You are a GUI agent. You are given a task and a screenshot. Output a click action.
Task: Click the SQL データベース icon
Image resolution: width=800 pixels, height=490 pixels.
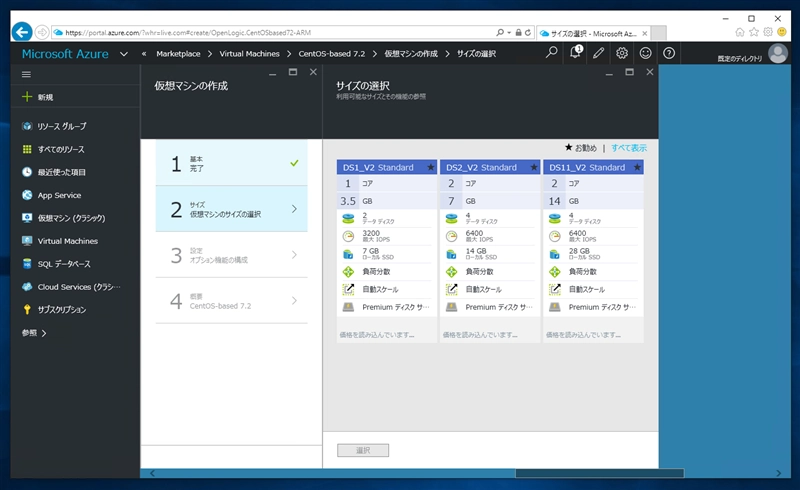[x=27, y=264]
